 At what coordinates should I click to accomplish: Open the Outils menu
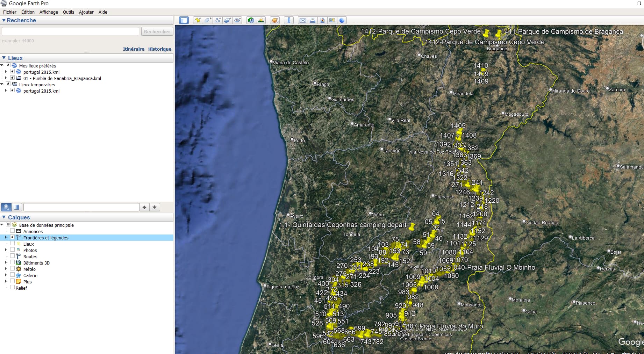coord(69,12)
